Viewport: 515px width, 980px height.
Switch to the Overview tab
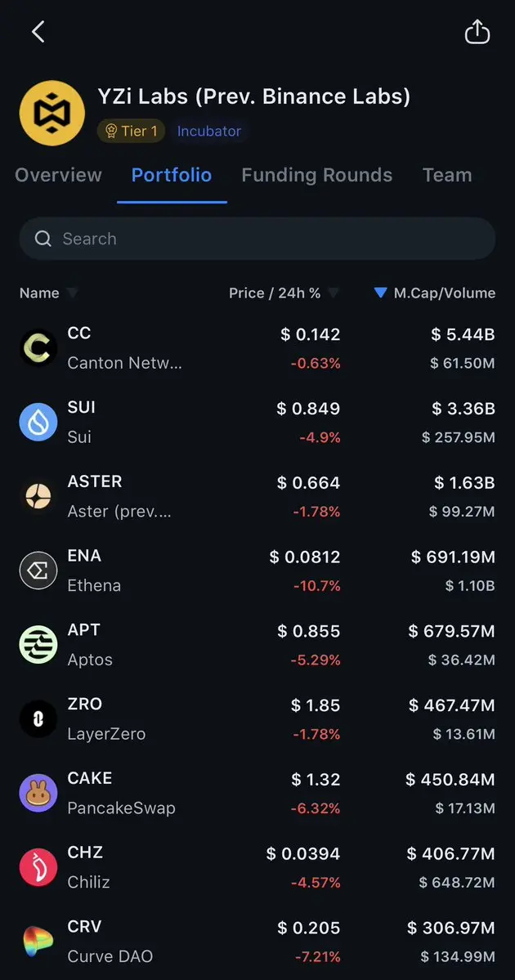click(x=58, y=175)
